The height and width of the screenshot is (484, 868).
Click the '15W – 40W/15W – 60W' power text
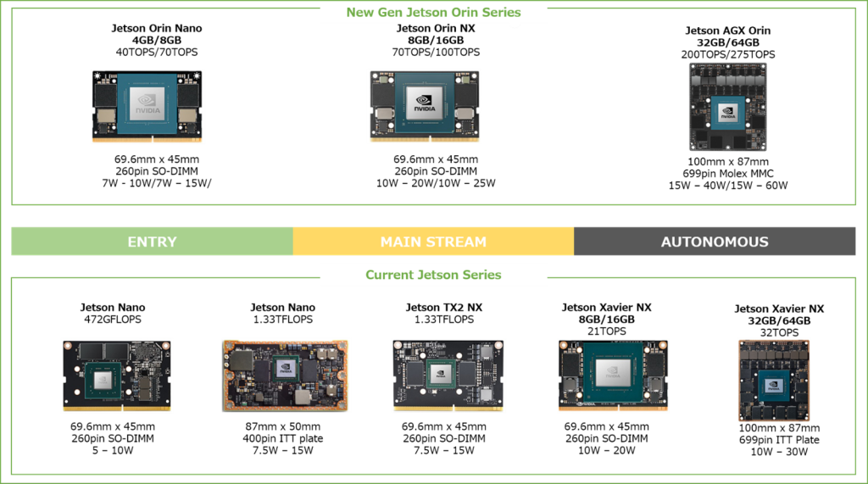728,186
